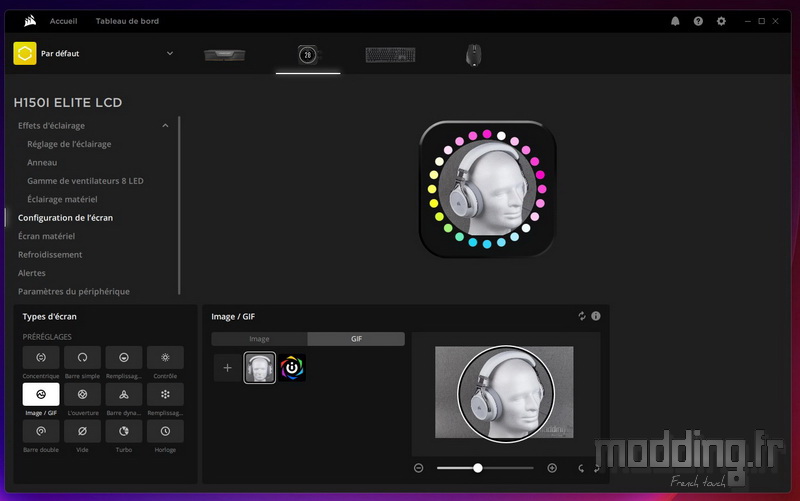Add a new GIF with plus button
This screenshot has width=800, height=501.
[x=228, y=367]
